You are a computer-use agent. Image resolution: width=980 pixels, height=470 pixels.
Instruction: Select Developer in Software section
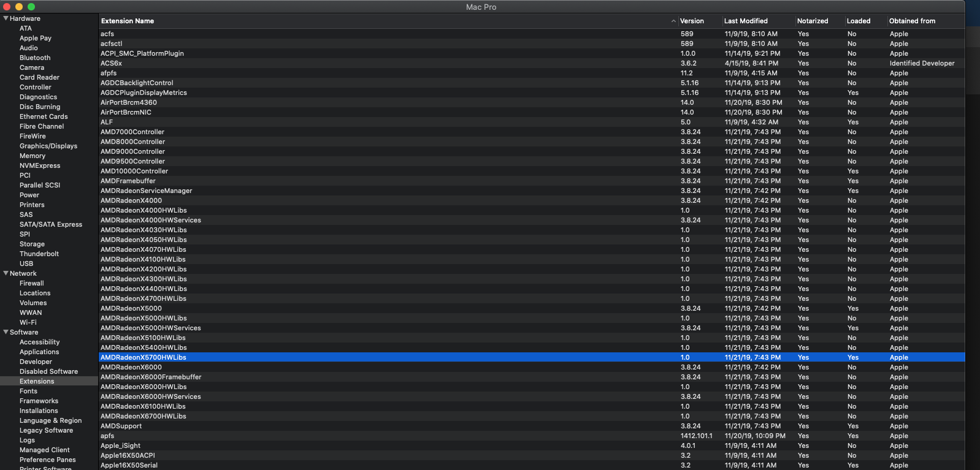click(36, 362)
